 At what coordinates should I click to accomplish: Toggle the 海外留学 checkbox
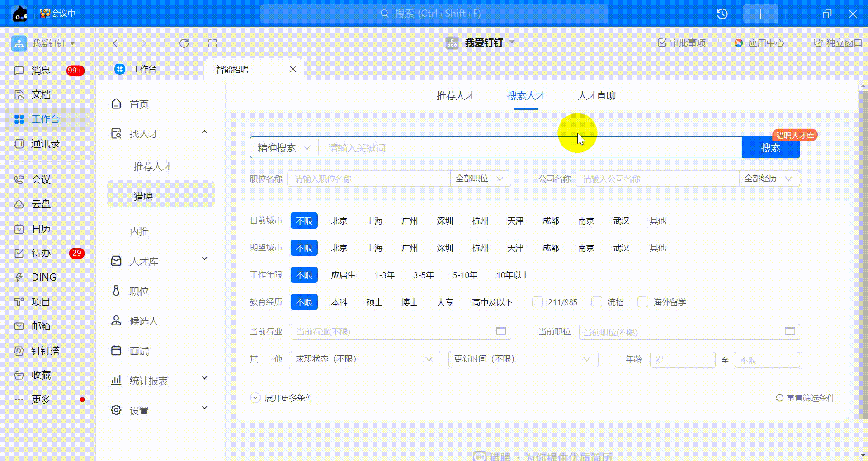click(x=642, y=302)
